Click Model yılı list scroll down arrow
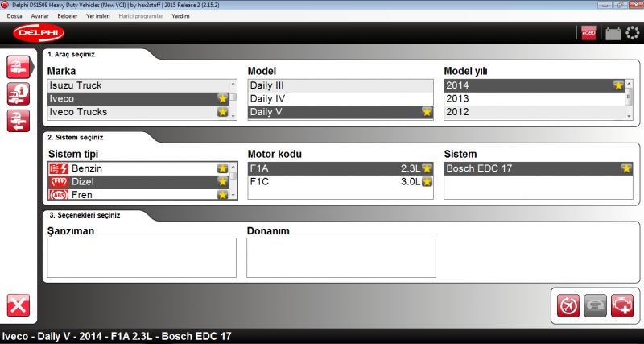The height and width of the screenshot is (344, 644). [x=629, y=116]
